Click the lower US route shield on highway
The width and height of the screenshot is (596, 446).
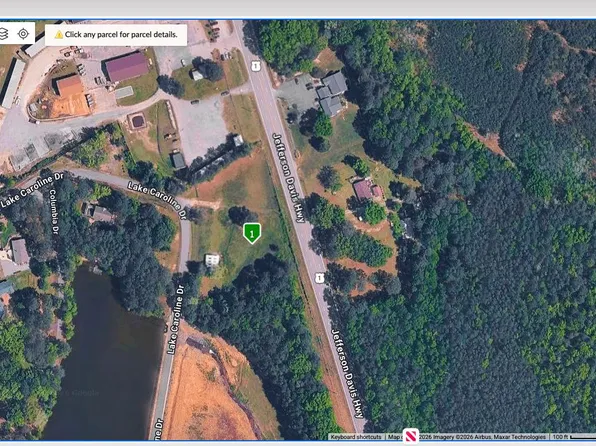(320, 278)
